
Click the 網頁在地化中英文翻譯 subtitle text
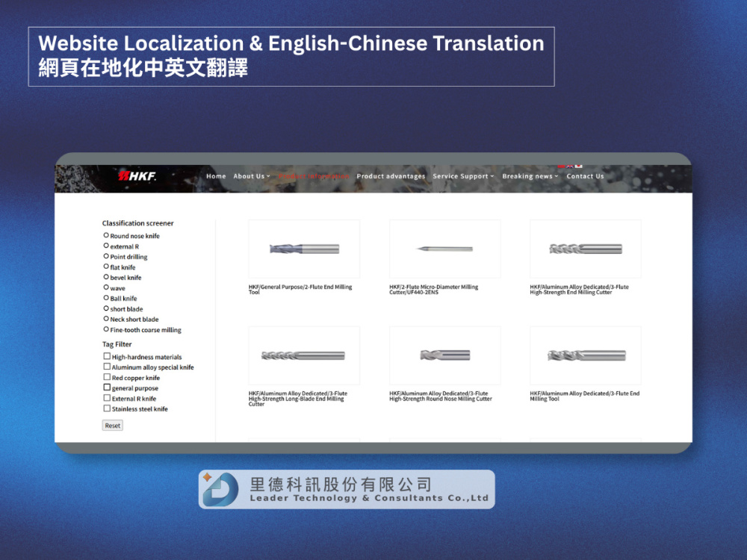click(143, 68)
